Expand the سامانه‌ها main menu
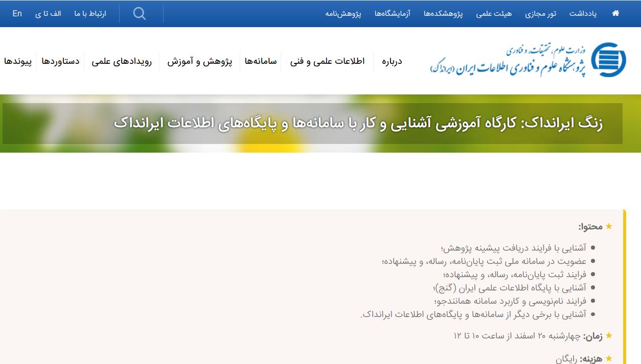641x364 pixels. tap(260, 62)
